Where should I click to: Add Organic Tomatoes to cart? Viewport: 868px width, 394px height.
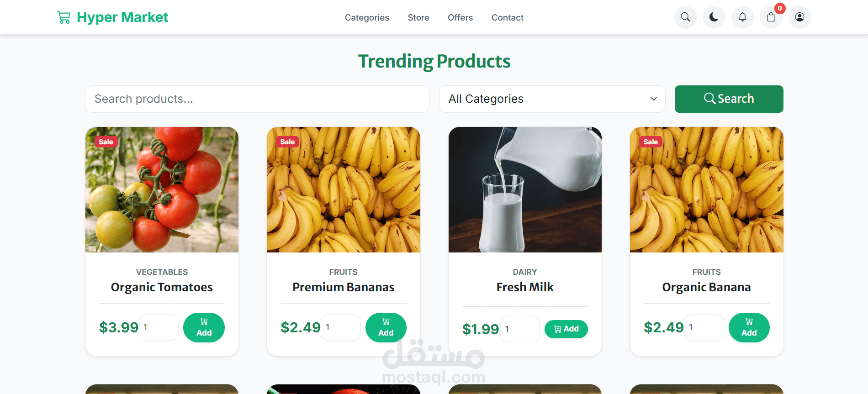click(x=204, y=327)
